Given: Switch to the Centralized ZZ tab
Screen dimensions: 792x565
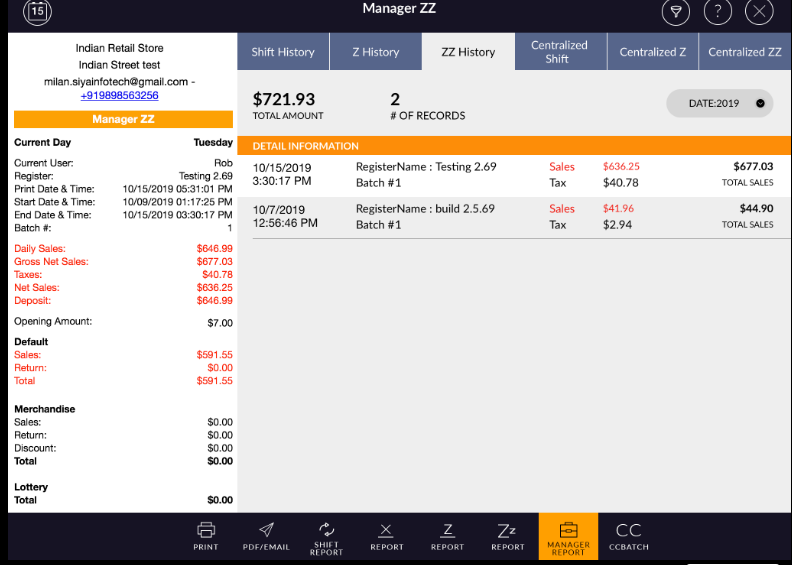Looking at the screenshot, I should tap(744, 52).
